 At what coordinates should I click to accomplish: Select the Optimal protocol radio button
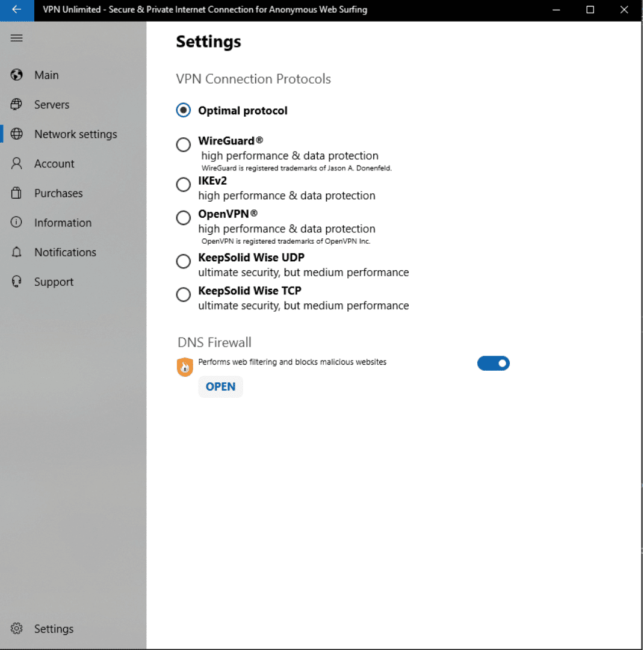click(x=184, y=111)
